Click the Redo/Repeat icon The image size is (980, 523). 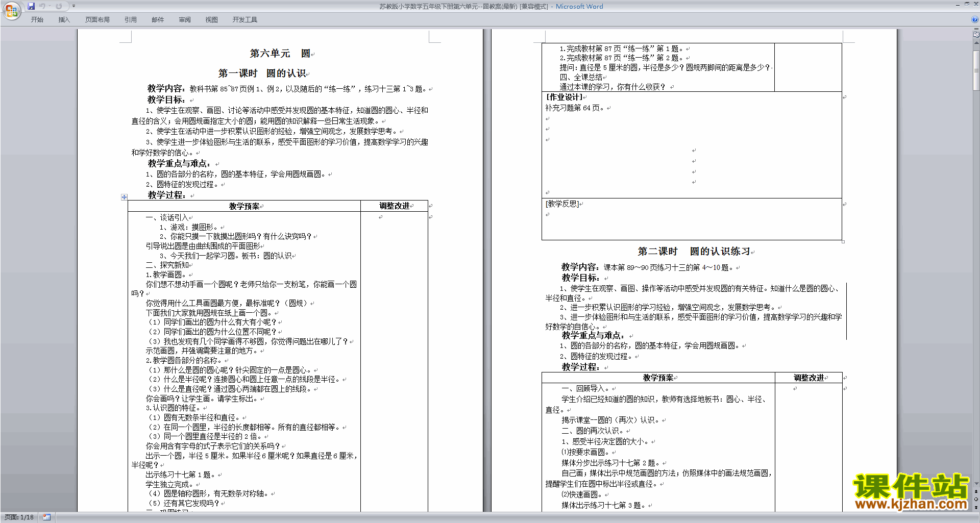[59, 6]
